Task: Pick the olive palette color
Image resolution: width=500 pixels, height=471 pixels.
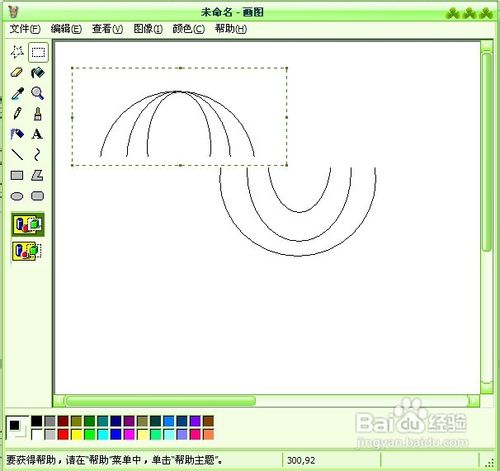Action: tap(76, 421)
